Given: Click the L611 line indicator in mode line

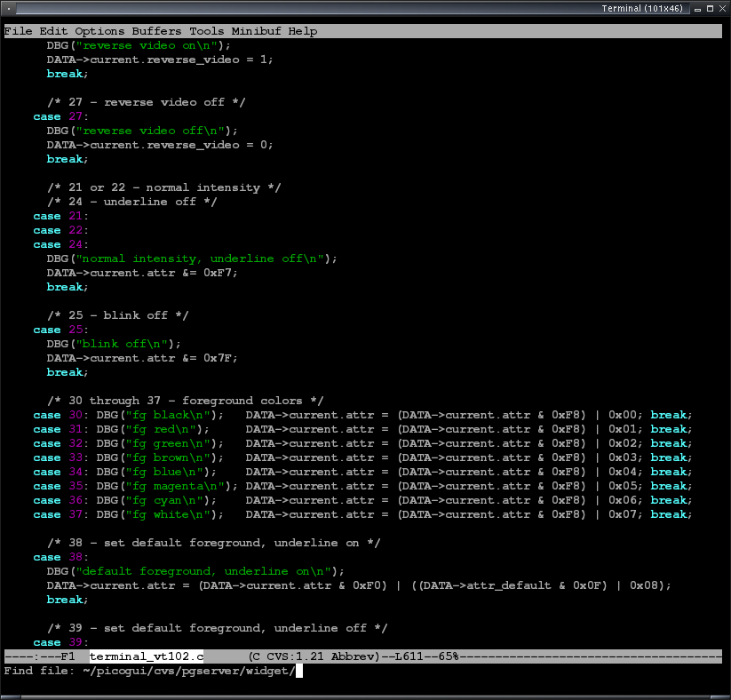Looking at the screenshot, I should (x=409, y=656).
